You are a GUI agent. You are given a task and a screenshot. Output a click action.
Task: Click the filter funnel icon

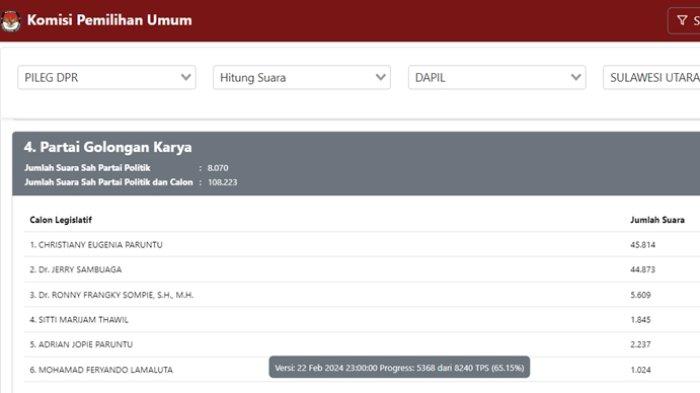click(682, 20)
